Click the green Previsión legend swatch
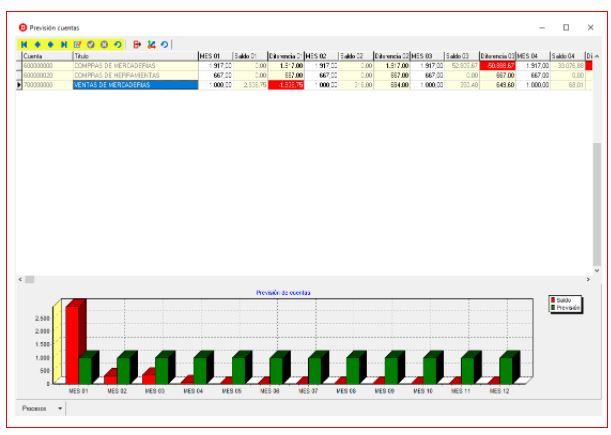The height and width of the screenshot is (435, 611). pyautogui.click(x=553, y=308)
